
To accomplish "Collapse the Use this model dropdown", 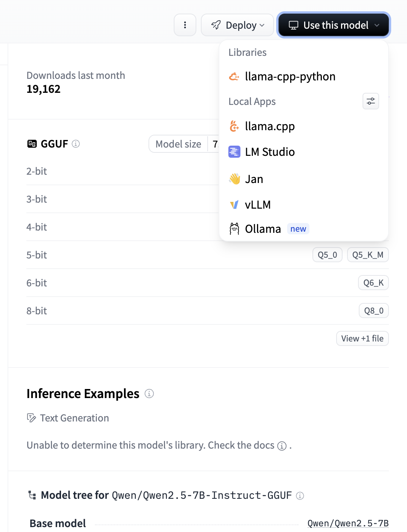I will point(334,25).
